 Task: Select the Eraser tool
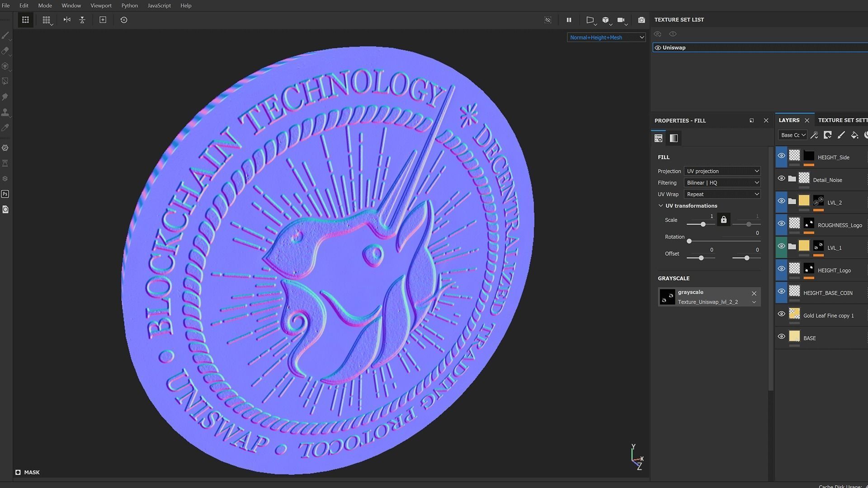(x=5, y=51)
